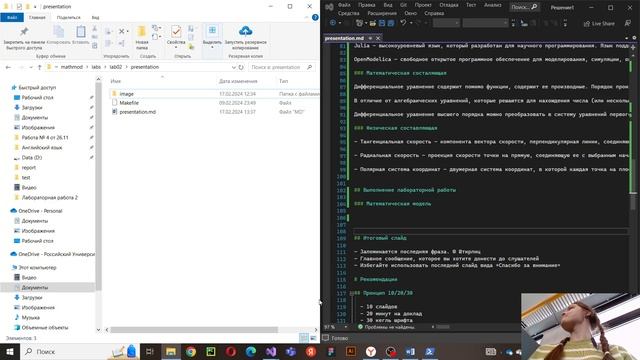Click the navigate backward circle icon
Viewport: 640px width, 360px height.
tap(333, 23)
